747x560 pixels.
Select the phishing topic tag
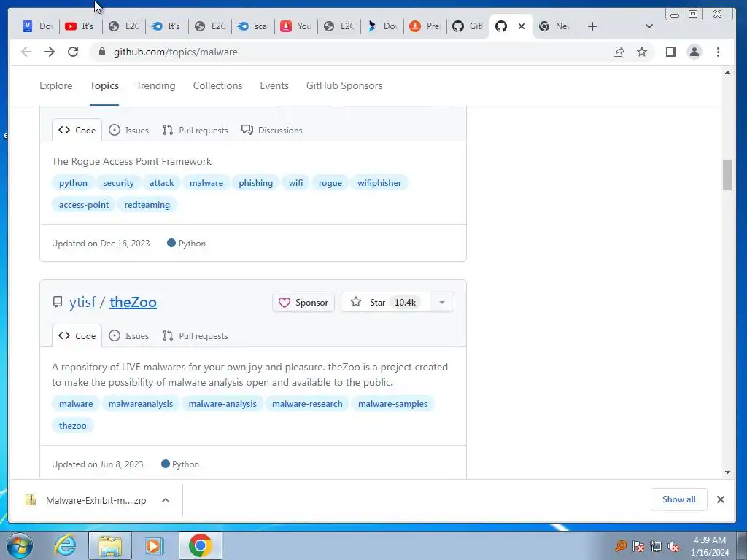[x=255, y=183]
